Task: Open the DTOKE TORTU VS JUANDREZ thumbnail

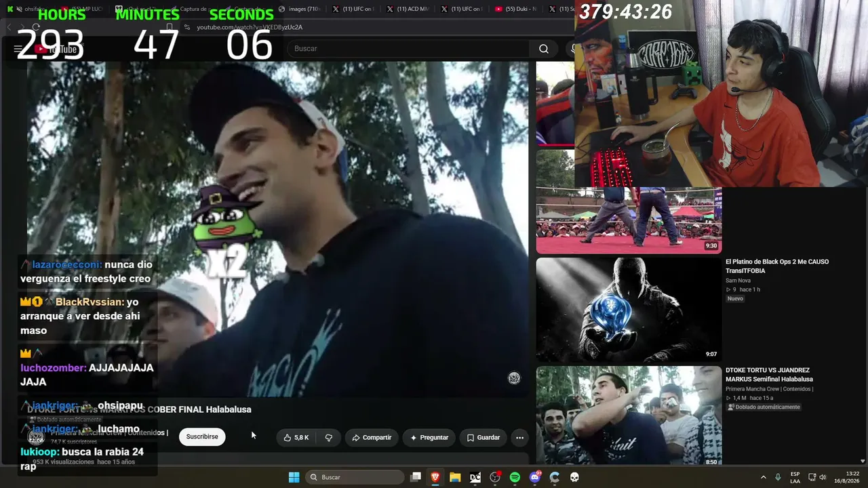Action: [629, 416]
